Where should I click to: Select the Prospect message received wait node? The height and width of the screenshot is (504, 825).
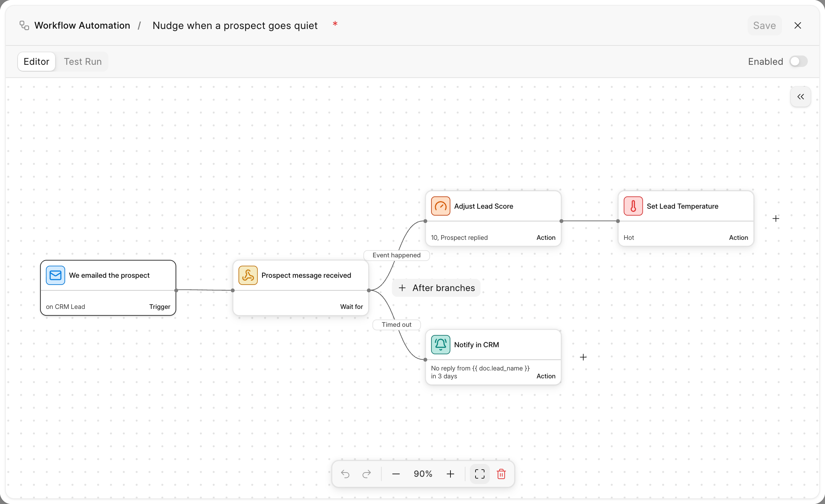301,288
